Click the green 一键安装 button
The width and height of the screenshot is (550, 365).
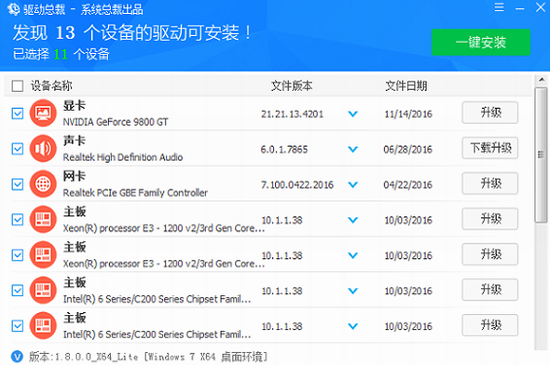(x=481, y=42)
